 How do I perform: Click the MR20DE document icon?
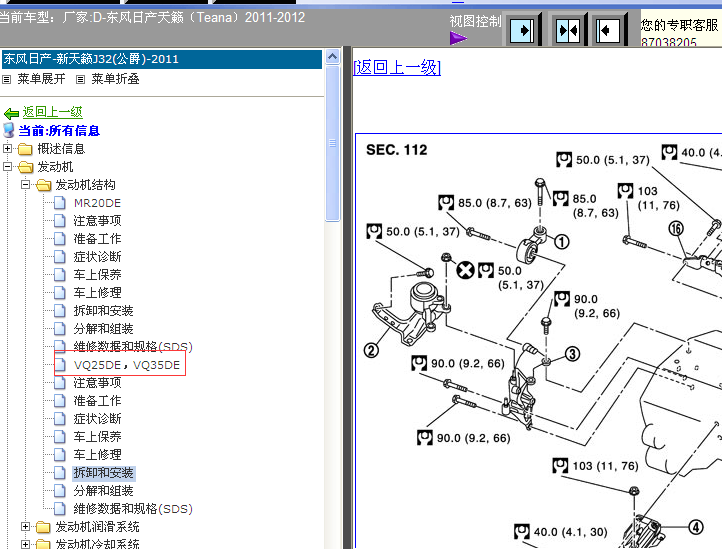click(x=60, y=203)
